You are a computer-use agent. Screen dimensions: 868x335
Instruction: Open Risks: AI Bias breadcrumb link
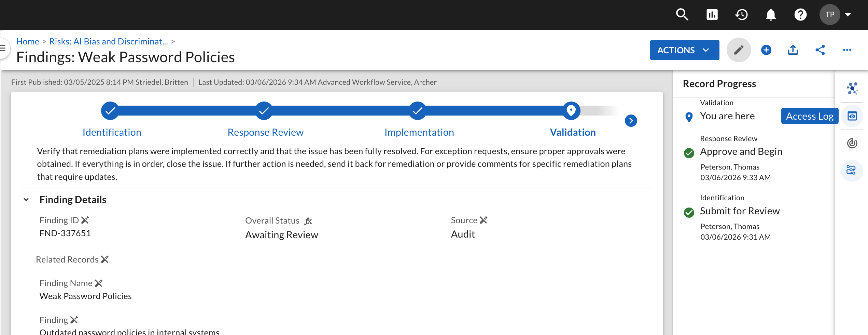[x=109, y=41]
